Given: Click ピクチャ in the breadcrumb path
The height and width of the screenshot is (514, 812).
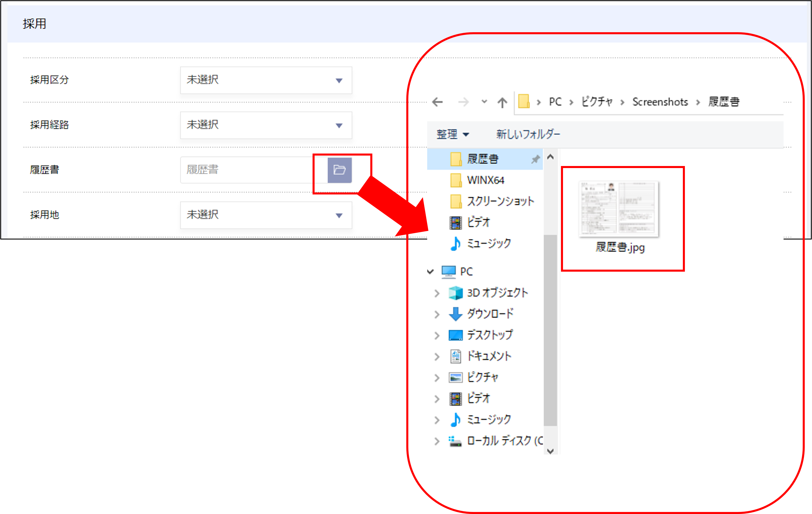Looking at the screenshot, I should tap(597, 102).
